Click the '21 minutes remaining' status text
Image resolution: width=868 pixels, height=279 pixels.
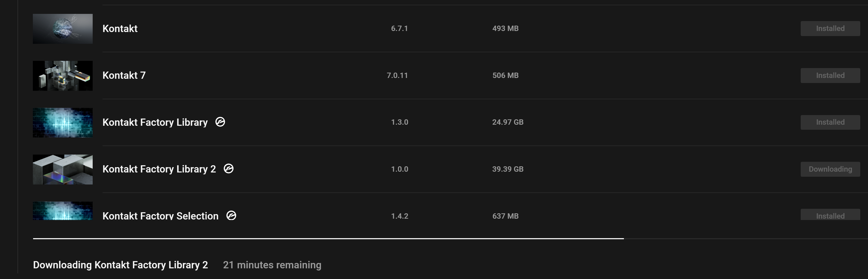click(x=272, y=265)
